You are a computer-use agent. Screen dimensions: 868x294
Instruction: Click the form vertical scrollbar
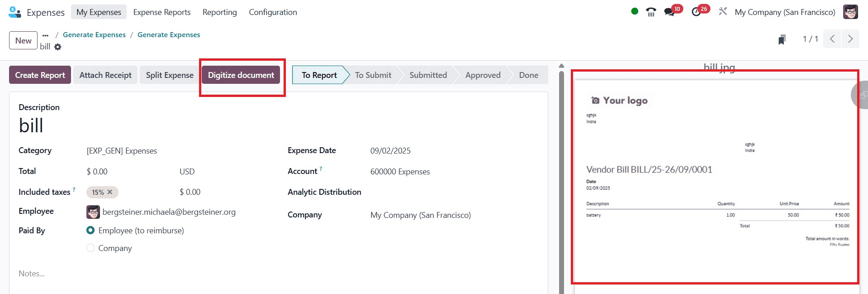[x=561, y=181]
